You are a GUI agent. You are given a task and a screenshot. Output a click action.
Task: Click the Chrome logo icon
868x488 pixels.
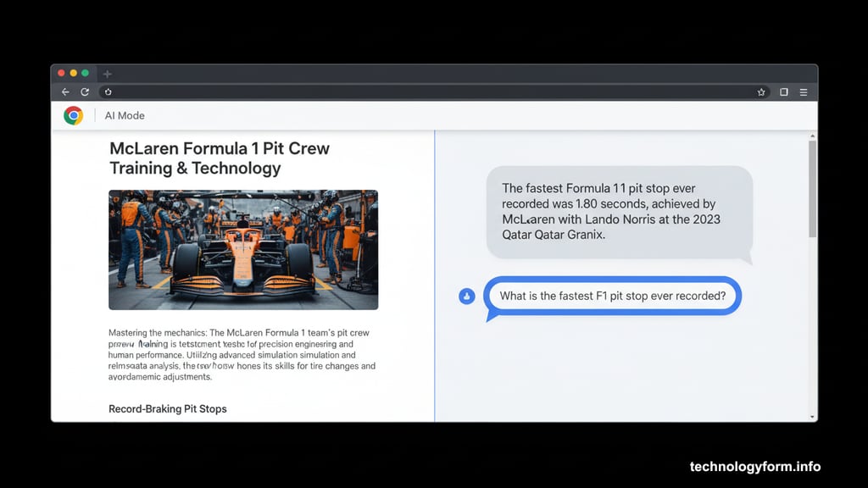coord(73,115)
